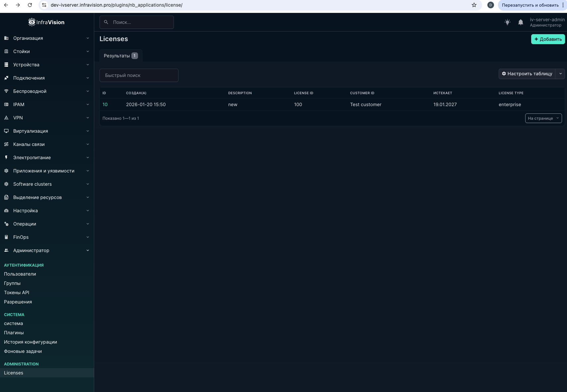Toggle the light/dark theme bulb icon
Image resolution: width=567 pixels, height=392 pixels.
(507, 22)
